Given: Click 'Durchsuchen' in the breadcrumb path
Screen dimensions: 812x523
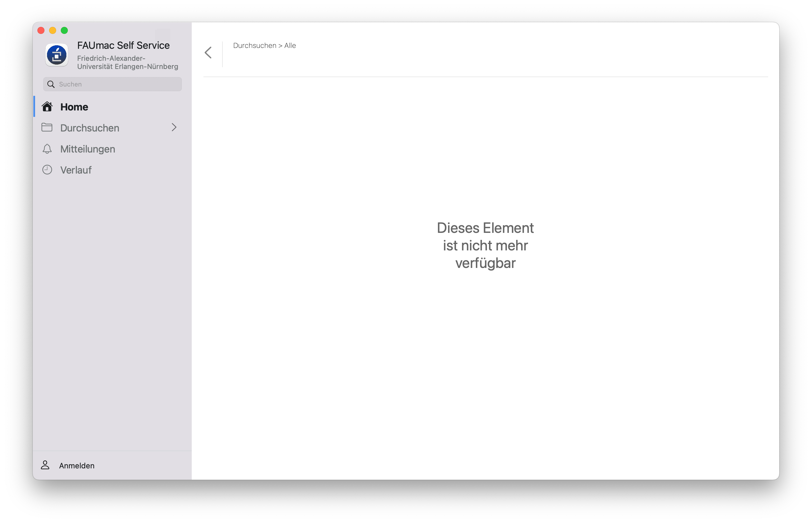Looking at the screenshot, I should coord(255,46).
